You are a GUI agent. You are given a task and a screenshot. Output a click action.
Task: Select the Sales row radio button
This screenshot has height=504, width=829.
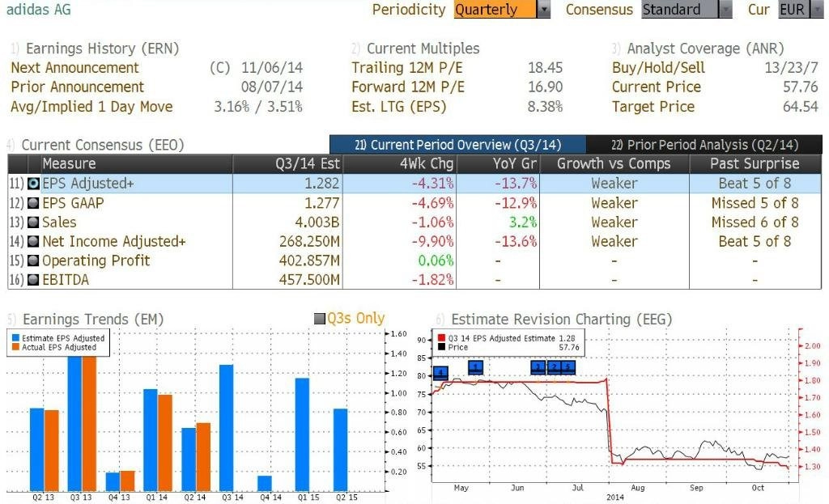pos(33,222)
